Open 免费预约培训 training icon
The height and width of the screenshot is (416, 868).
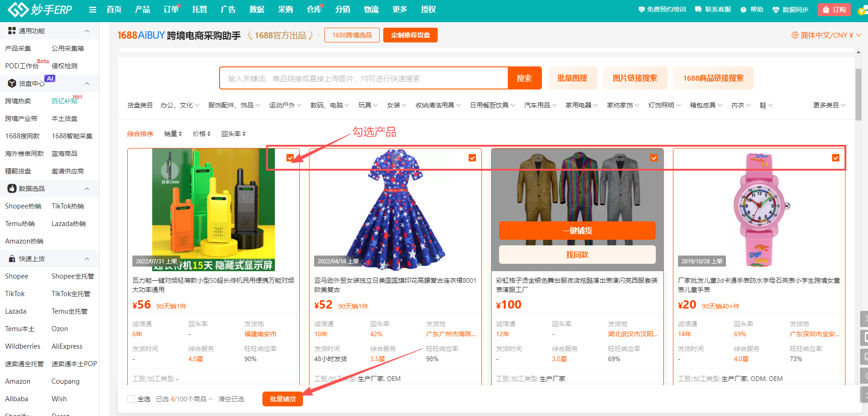(x=641, y=9)
